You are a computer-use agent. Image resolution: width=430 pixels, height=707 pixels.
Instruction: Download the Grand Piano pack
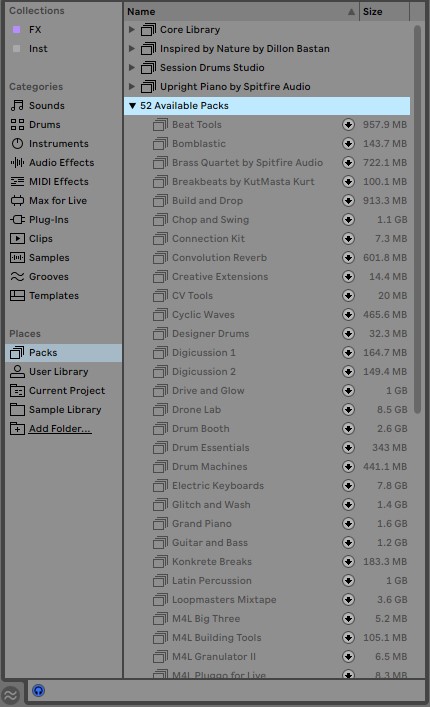(348, 523)
